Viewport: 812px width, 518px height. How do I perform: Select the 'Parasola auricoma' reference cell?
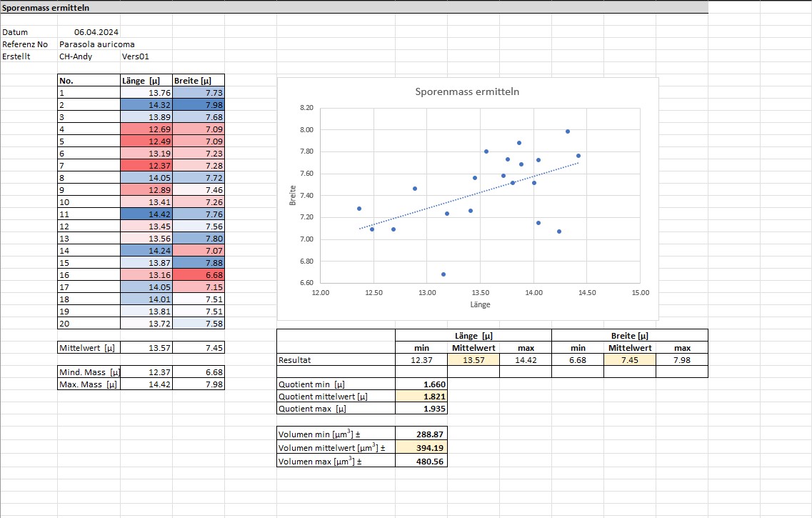pos(96,44)
